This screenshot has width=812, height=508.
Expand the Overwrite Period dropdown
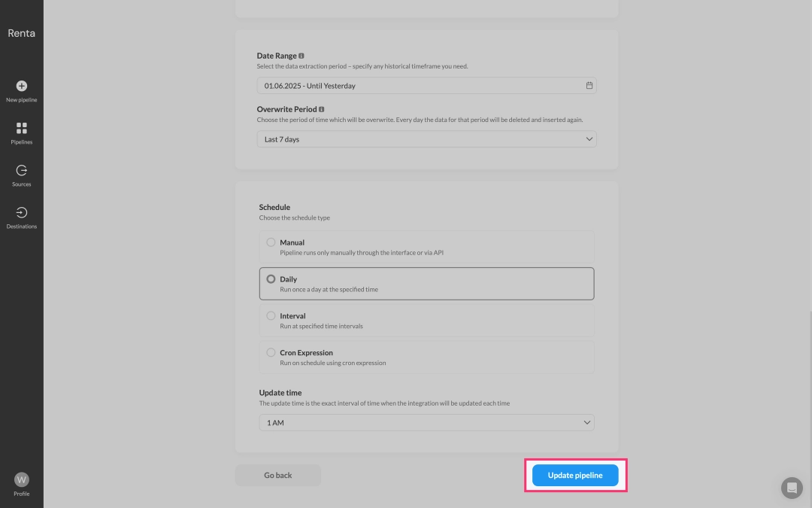[x=426, y=139]
